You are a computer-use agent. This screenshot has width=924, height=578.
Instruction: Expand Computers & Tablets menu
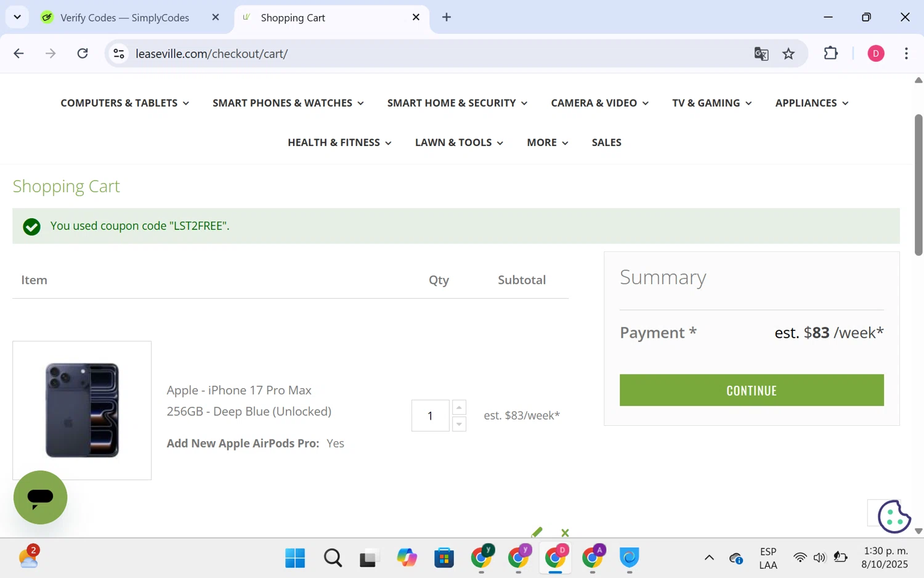pyautogui.click(x=124, y=103)
